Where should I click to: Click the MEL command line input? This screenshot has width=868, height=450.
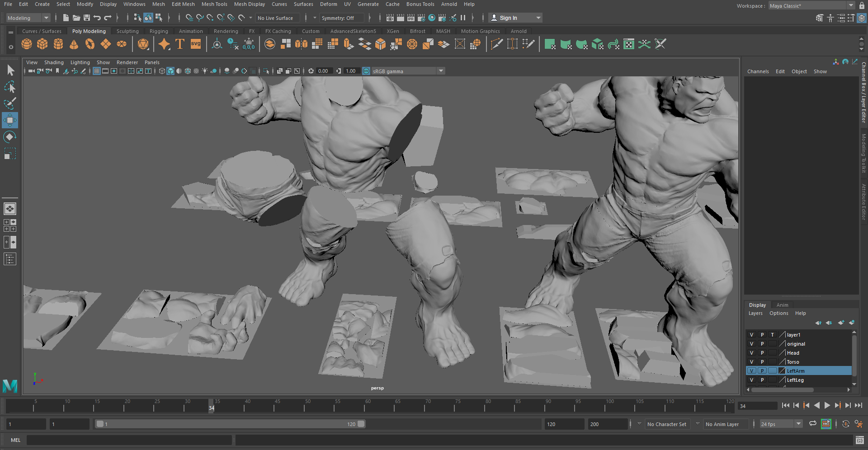(x=129, y=440)
